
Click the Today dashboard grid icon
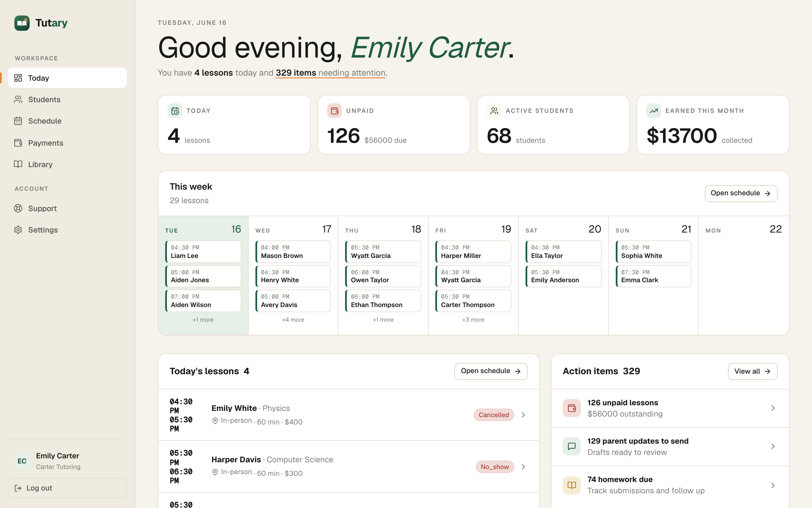pos(18,78)
